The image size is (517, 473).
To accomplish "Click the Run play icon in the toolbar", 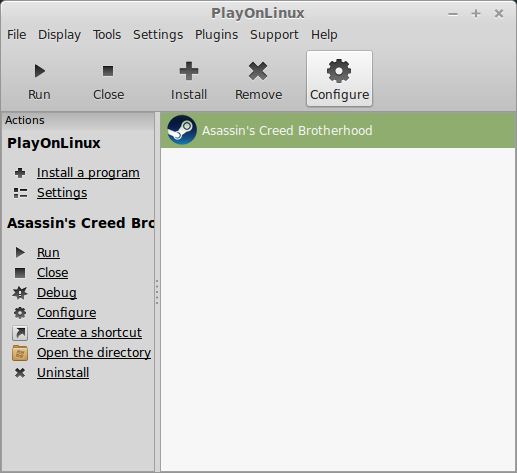I will point(40,71).
